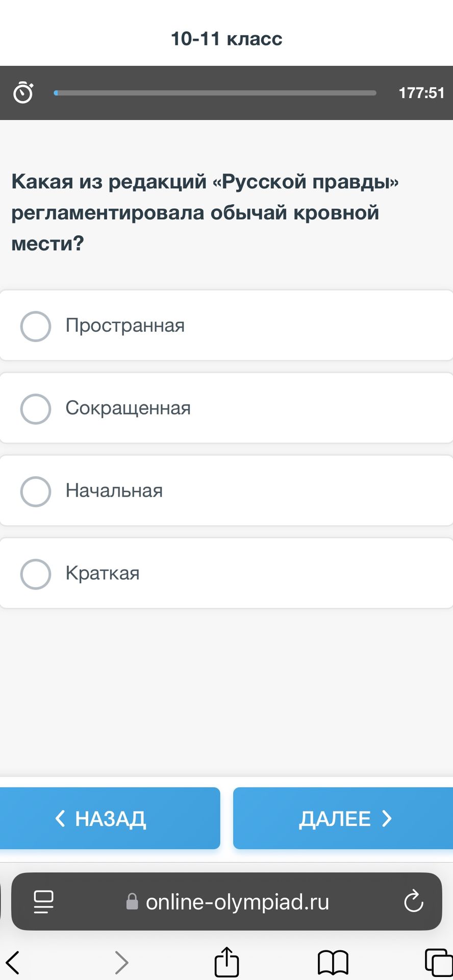Click the quiz progress bar
Viewport: 453px width, 980px height.
pos(215,93)
